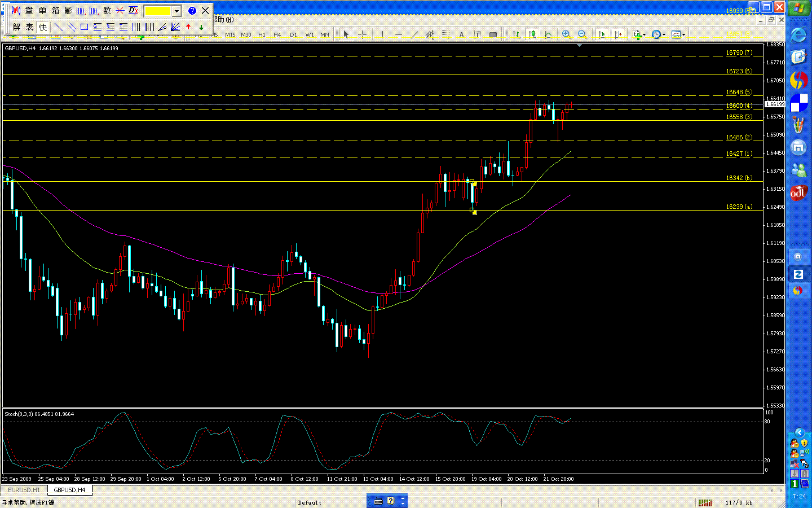The width and height of the screenshot is (812, 508).
Task: Toggle the active H4 timeframe button
Action: pos(277,35)
